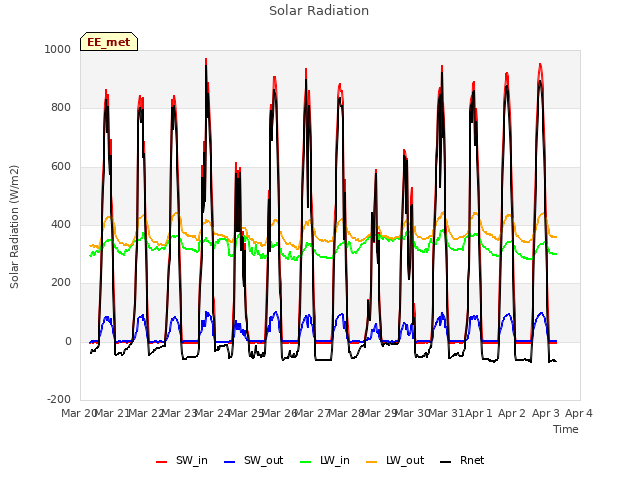640x480 pixels.
Task: Click the Solar Radiation chart title
Action: 319,11
